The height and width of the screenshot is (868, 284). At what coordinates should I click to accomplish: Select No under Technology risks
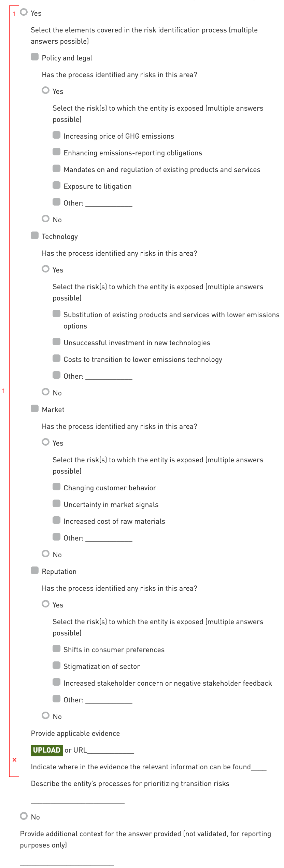tap(45, 392)
